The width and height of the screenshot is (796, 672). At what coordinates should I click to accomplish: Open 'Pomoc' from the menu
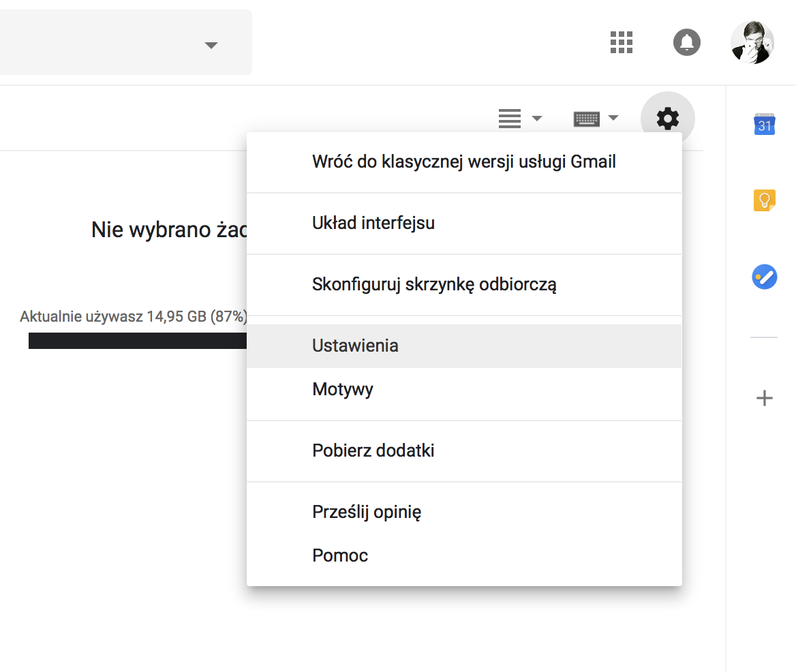tap(464, 555)
